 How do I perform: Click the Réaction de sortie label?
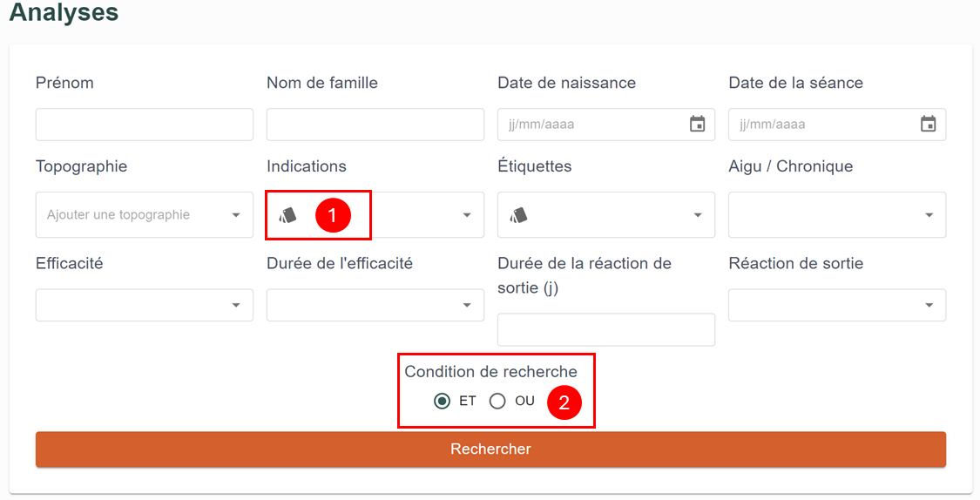pos(795,263)
